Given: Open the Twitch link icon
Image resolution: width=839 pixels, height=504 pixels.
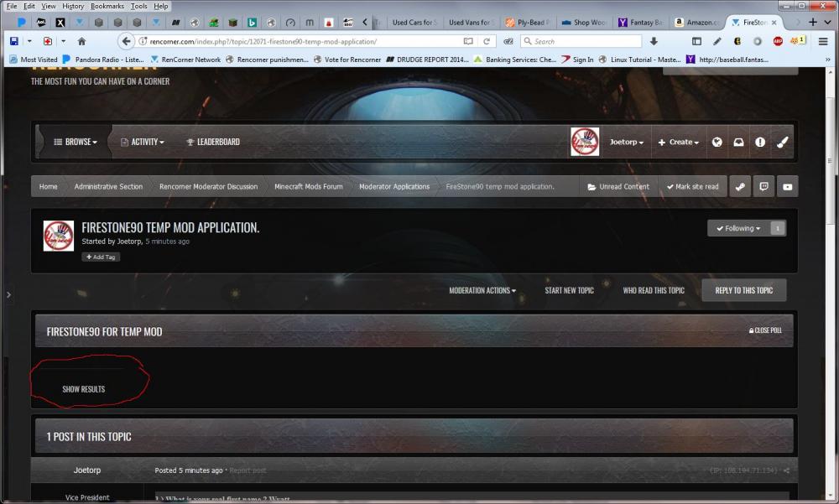Looking at the screenshot, I should pos(763,187).
